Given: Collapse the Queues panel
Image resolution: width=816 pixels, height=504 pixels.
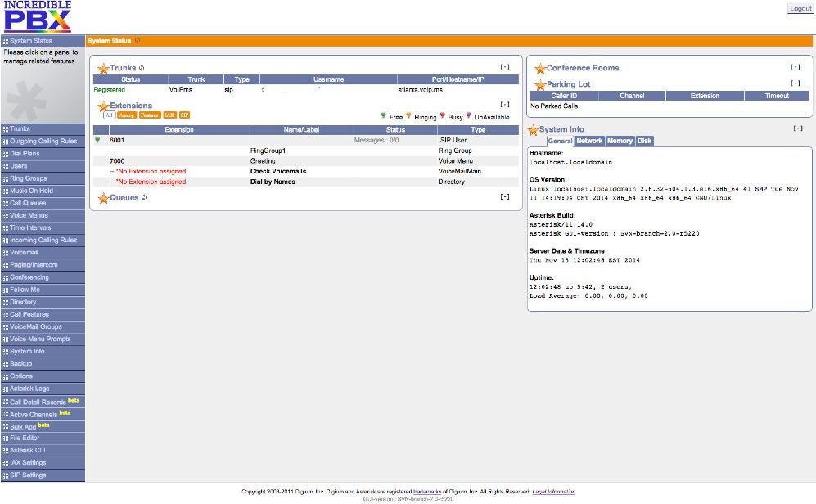Looking at the screenshot, I should [x=505, y=196].
